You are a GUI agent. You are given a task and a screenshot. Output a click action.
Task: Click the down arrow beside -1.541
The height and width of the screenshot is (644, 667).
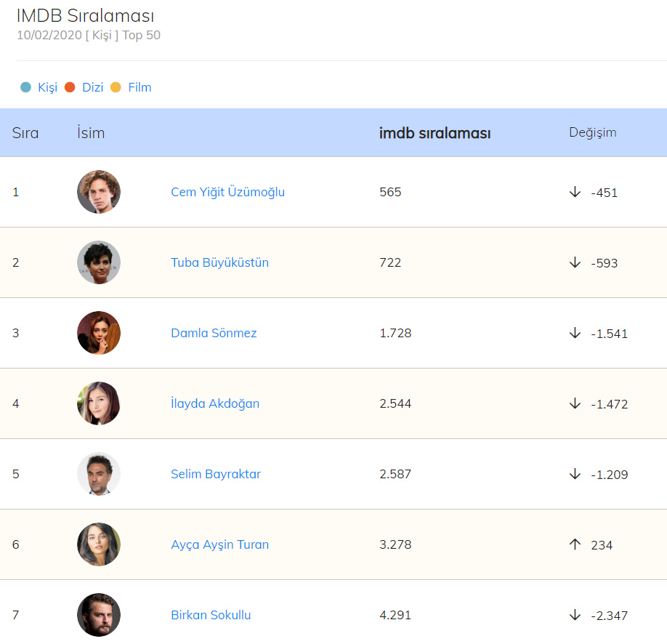click(x=575, y=333)
